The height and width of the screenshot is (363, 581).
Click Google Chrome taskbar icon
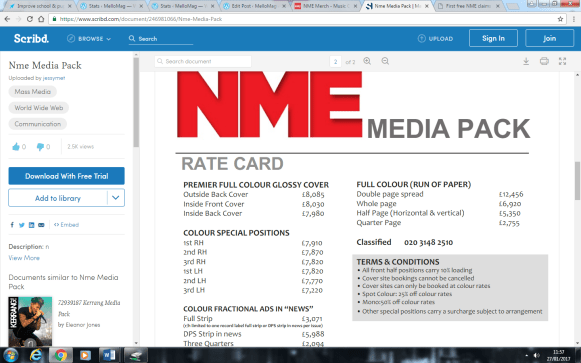(x=60, y=355)
